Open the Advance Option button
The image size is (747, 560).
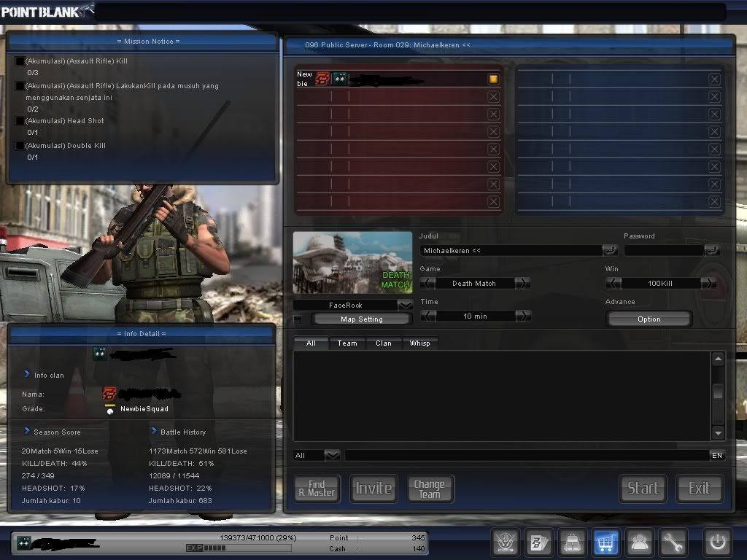(x=649, y=319)
